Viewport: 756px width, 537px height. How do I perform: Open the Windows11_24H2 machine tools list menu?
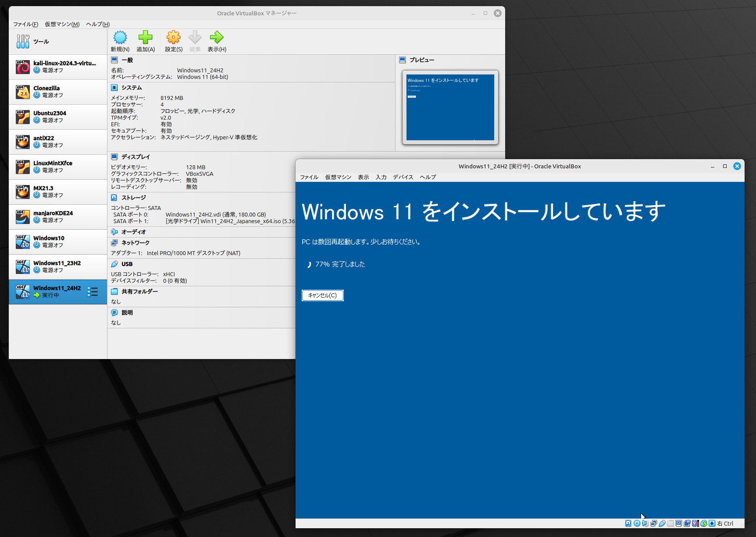click(93, 292)
